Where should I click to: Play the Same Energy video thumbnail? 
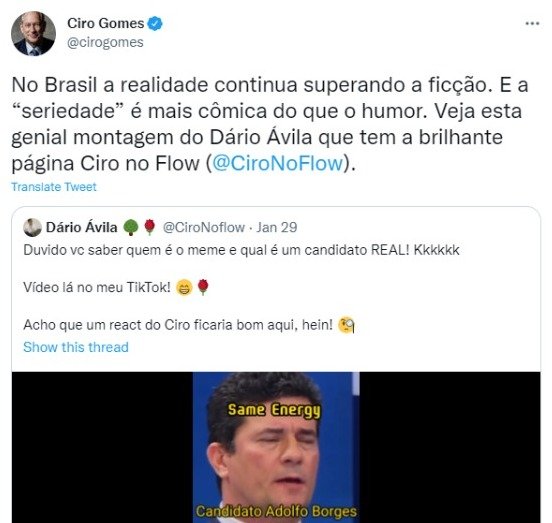coord(276,447)
